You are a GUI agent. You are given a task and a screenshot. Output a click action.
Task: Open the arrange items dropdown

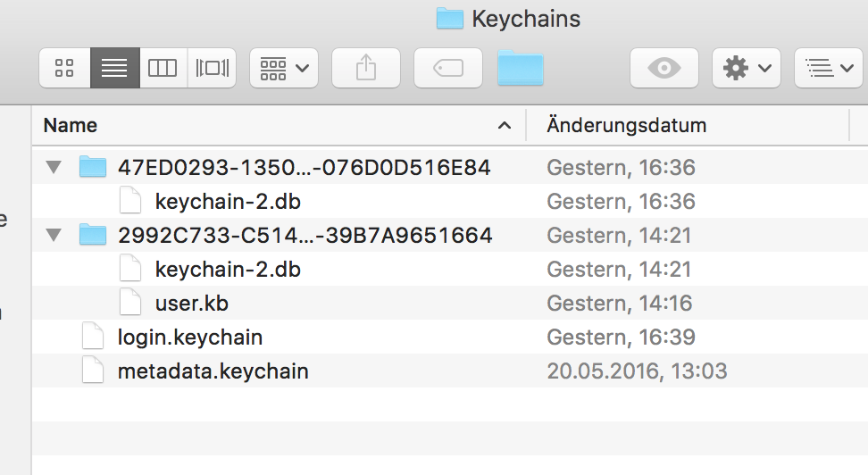click(x=283, y=68)
